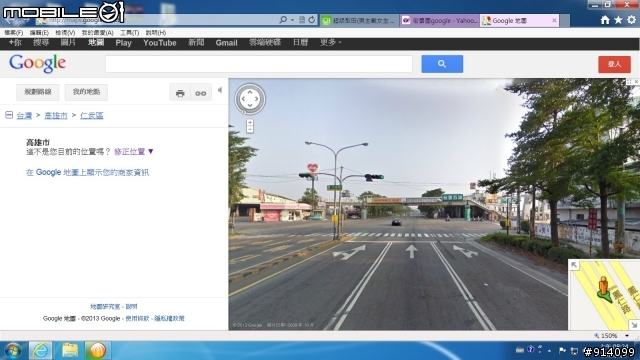Zoom out the Street View with minus
Viewport: 640px width, 360px height.
(250, 129)
